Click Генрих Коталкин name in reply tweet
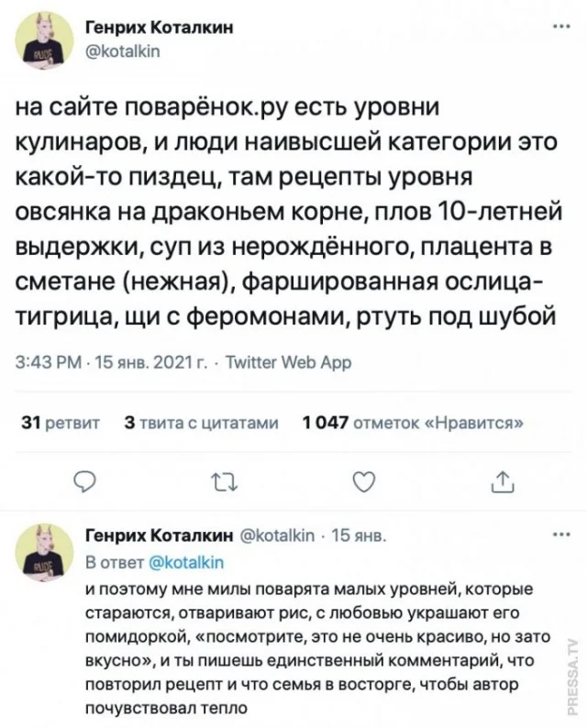Viewport: 587px width, 728px height. [x=159, y=535]
